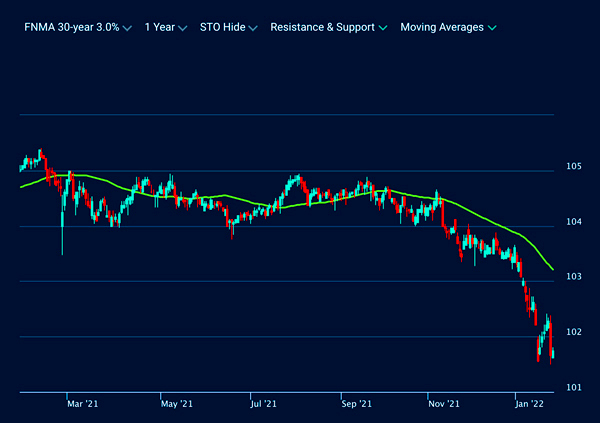Click the chevron next to Resistance & Support
The width and height of the screenshot is (600, 423).
click(x=382, y=28)
